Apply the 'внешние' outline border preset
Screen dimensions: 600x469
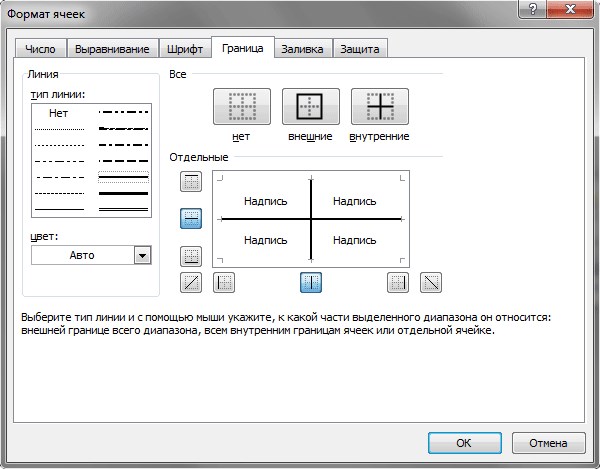point(311,106)
